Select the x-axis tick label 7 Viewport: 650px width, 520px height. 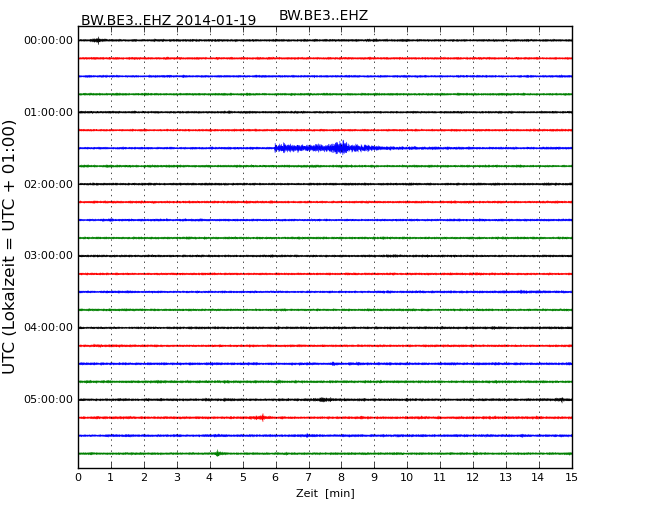pos(308,477)
